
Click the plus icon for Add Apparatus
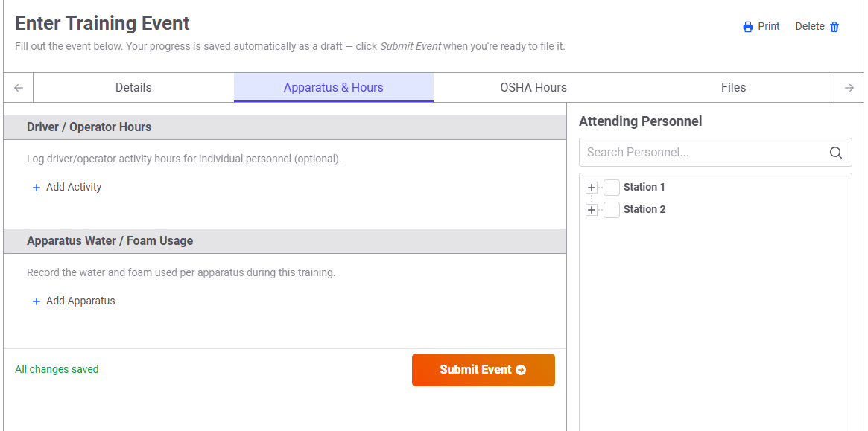37,301
